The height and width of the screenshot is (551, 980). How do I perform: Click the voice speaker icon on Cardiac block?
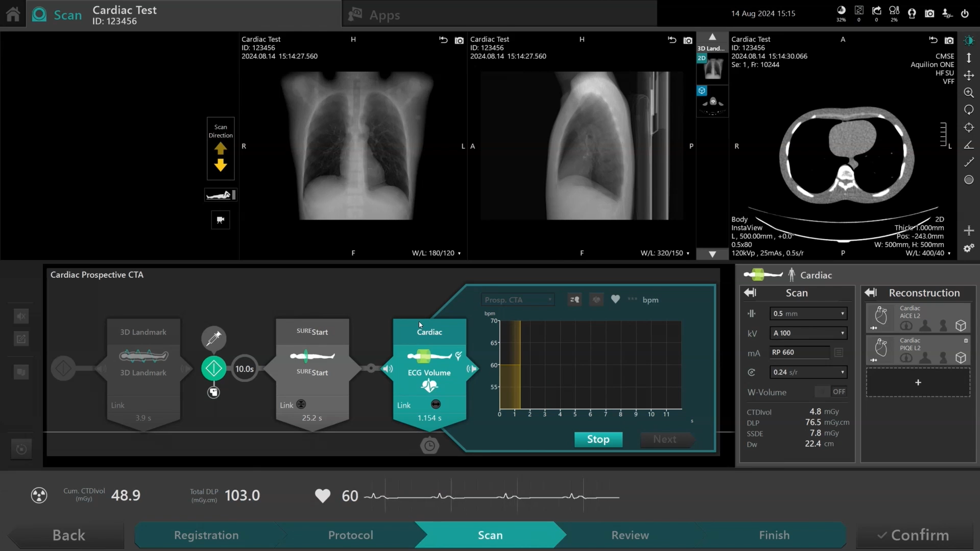(x=388, y=369)
